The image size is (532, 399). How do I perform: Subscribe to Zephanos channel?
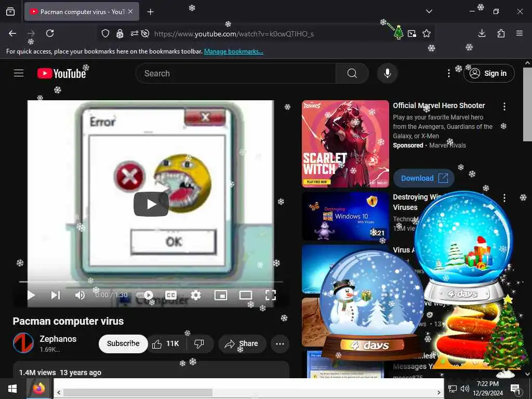point(123,344)
